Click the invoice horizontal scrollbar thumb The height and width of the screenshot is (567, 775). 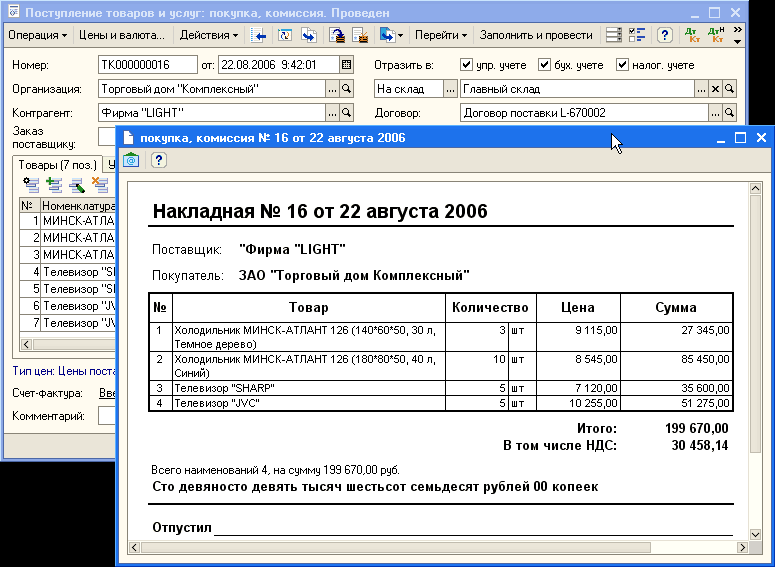395,547
